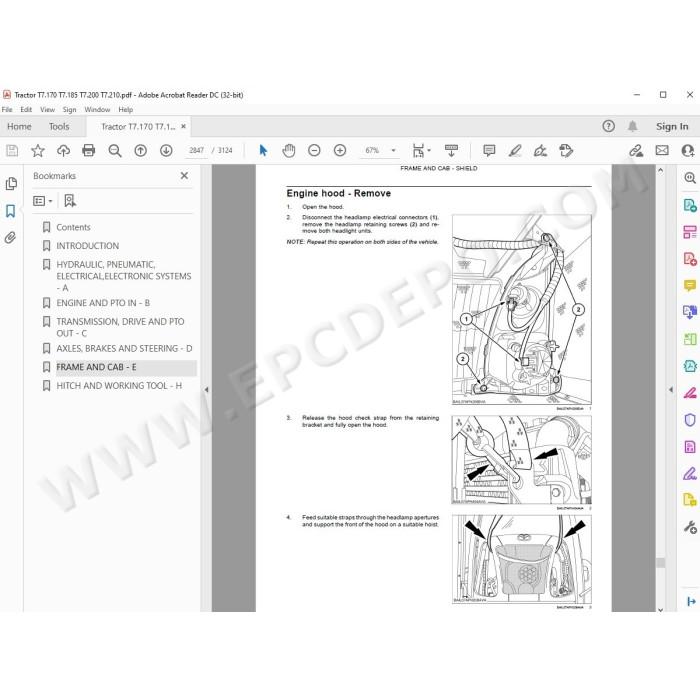Screen dimensions: 700x700
Task: Open TRANSMISSION, DRIVE AND PTO OUT bookmark
Action: 120,327
